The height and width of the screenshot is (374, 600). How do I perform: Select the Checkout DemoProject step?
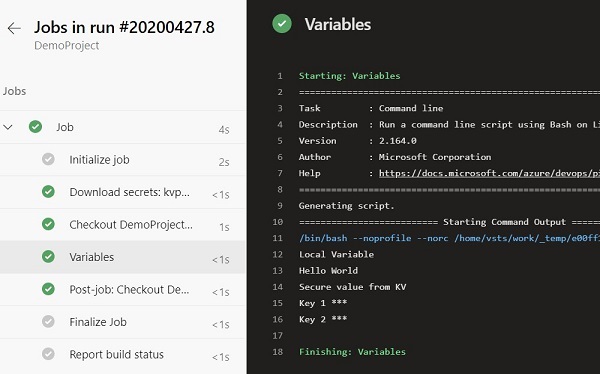point(122,225)
